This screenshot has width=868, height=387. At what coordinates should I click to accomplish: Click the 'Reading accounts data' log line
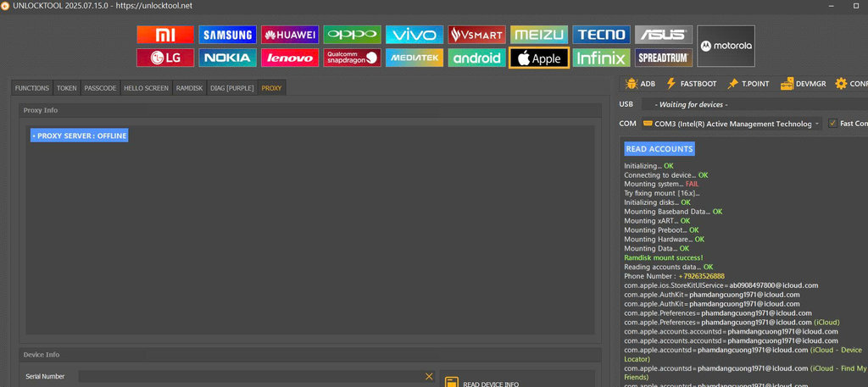pos(669,267)
